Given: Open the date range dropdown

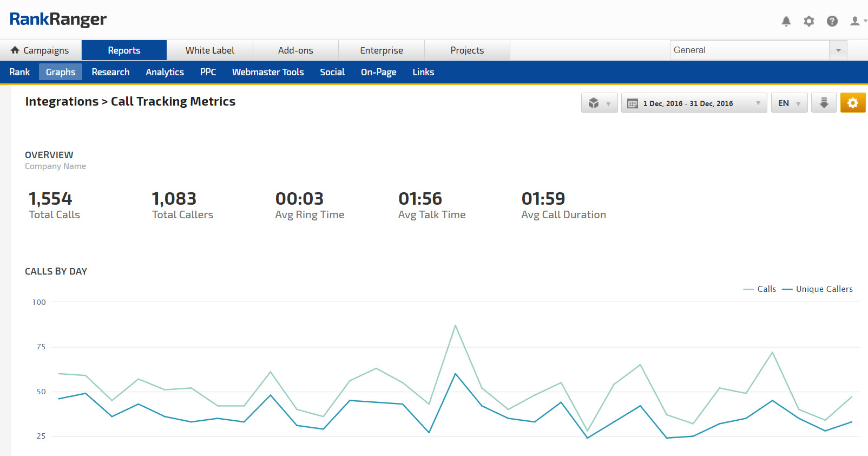Looking at the screenshot, I should pos(694,103).
